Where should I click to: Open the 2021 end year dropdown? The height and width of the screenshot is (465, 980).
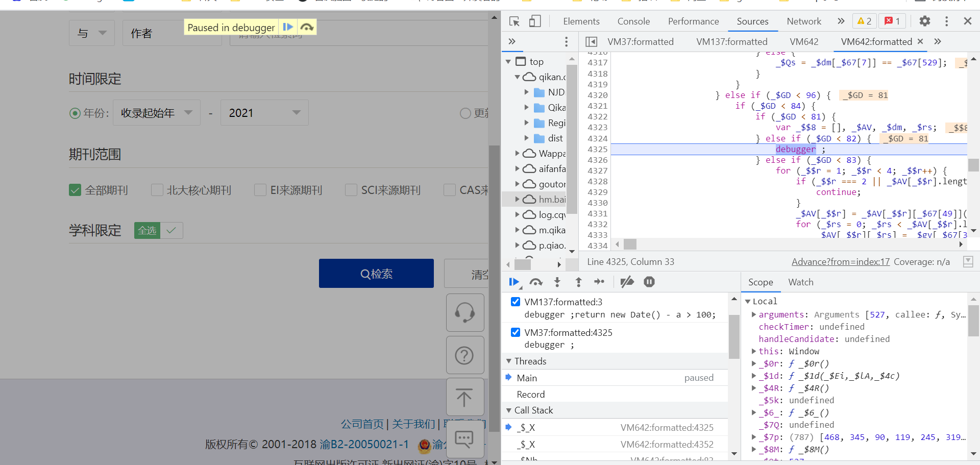point(264,113)
